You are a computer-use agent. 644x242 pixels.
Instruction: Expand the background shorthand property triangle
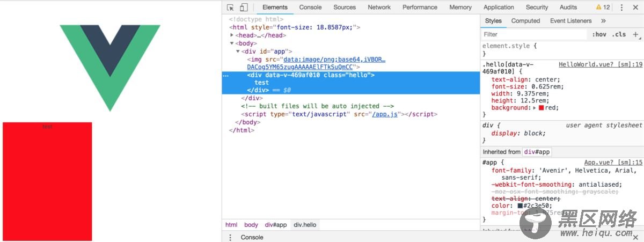[x=534, y=108]
